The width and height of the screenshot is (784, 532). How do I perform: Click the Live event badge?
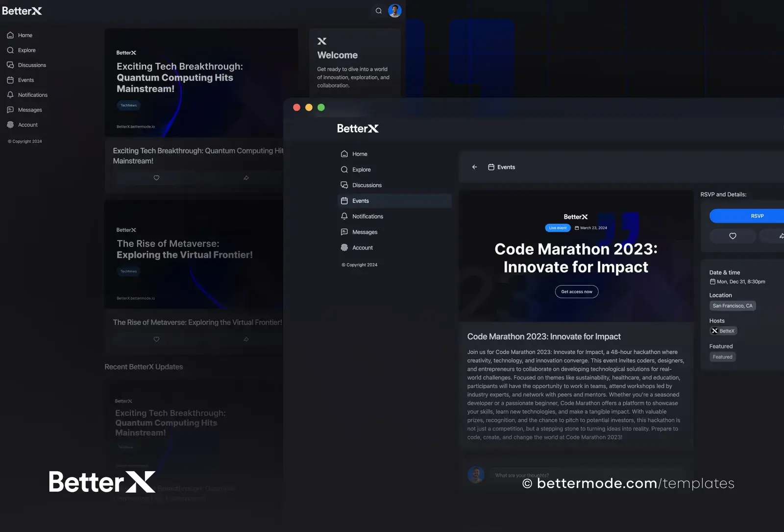tap(558, 228)
